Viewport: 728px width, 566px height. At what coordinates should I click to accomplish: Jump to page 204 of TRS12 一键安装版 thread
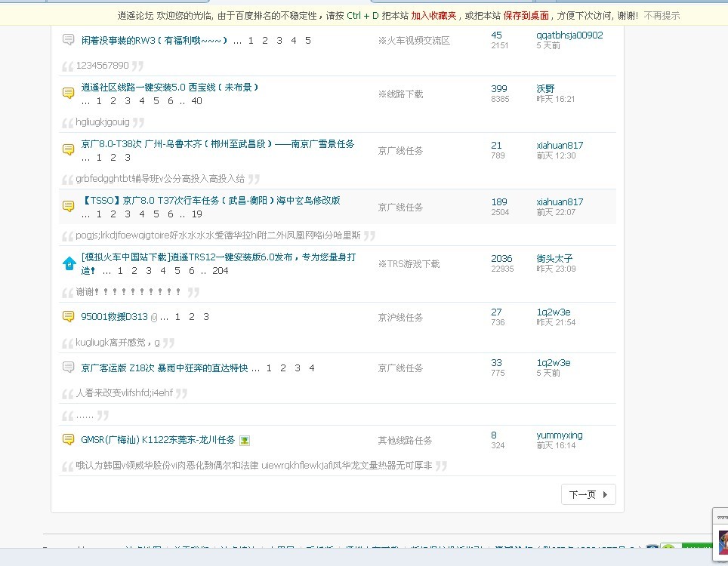click(220, 270)
